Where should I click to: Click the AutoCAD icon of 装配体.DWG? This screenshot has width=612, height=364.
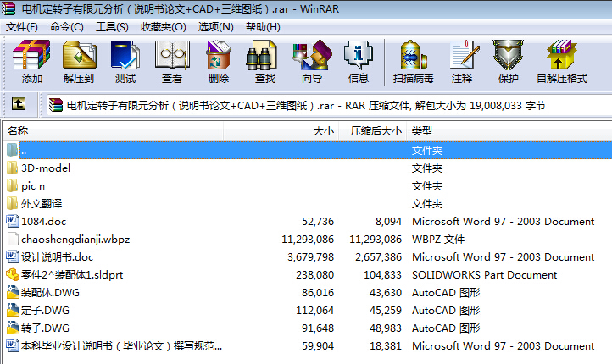13,292
